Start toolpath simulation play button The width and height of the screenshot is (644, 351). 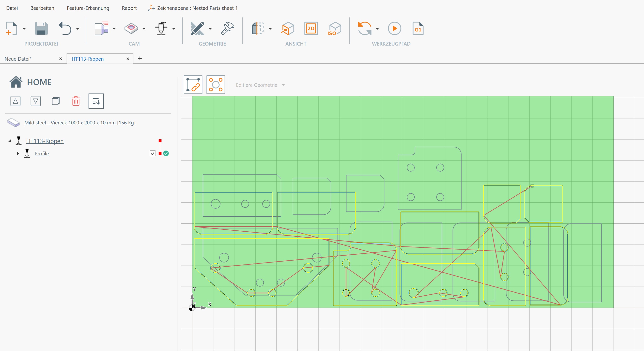pyautogui.click(x=394, y=29)
